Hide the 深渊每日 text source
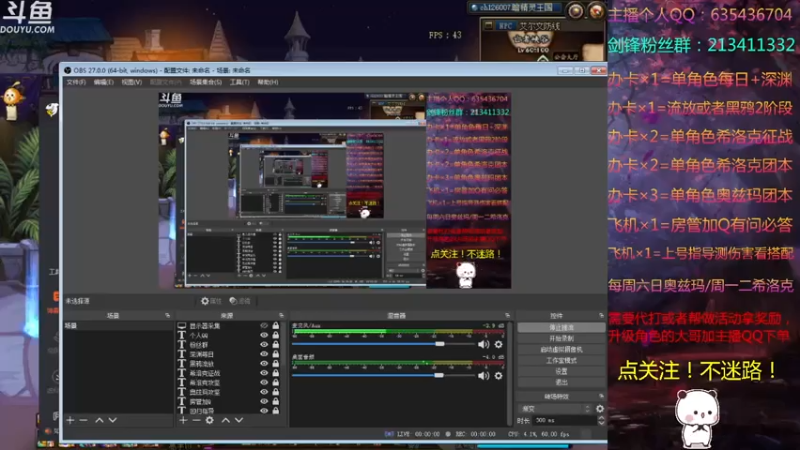 (264, 354)
